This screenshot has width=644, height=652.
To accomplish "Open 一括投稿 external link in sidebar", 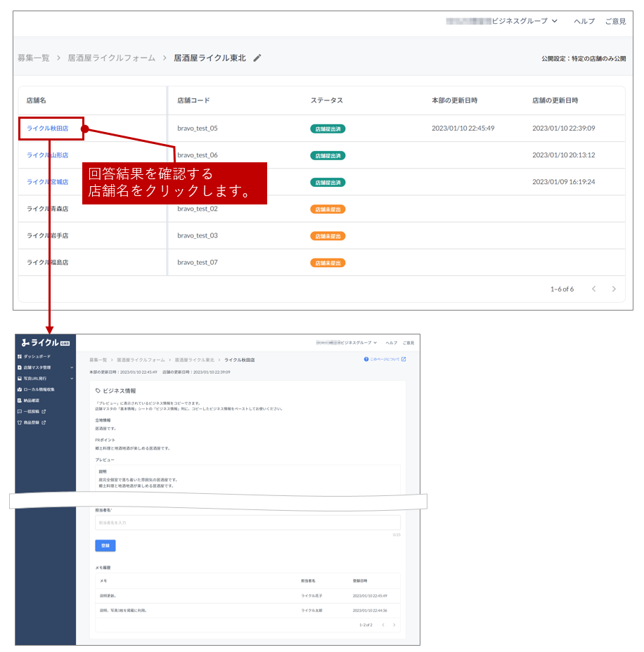I will [43, 411].
